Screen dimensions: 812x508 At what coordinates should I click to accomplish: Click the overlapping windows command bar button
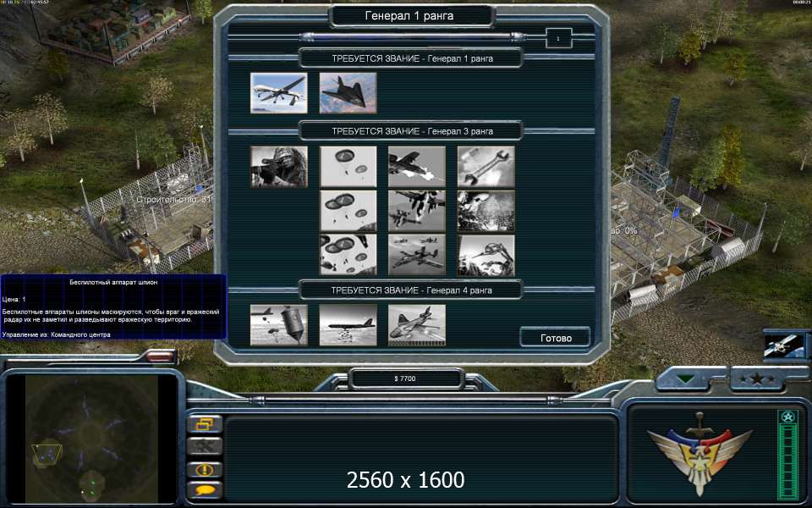click(x=205, y=424)
